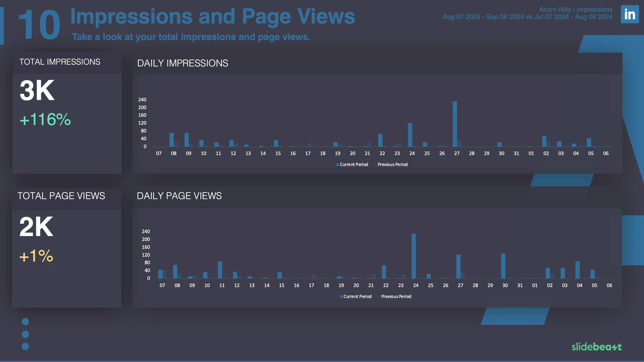
Task: Click the tallest bar on day 27 in Daily Impressions
Action: [455, 124]
